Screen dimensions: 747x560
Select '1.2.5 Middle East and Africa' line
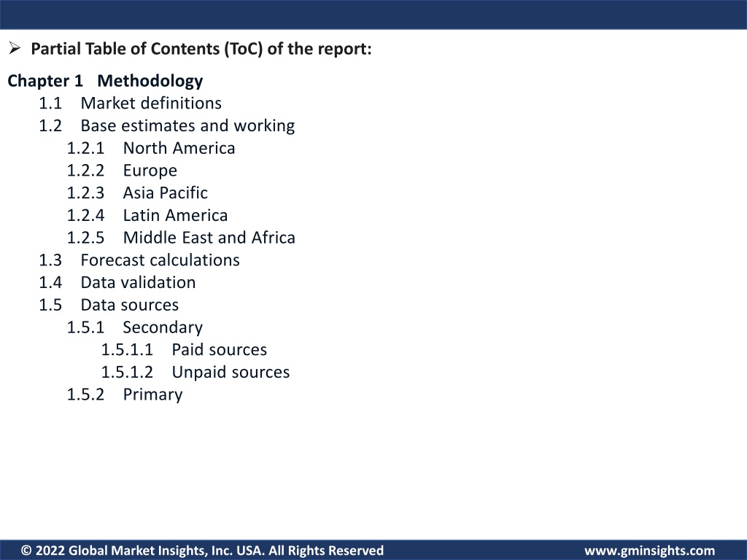point(181,238)
